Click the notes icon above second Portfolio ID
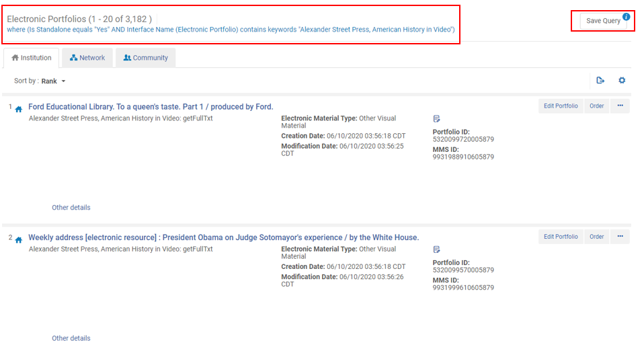Viewport: 644px width, 353px height. coord(437,249)
